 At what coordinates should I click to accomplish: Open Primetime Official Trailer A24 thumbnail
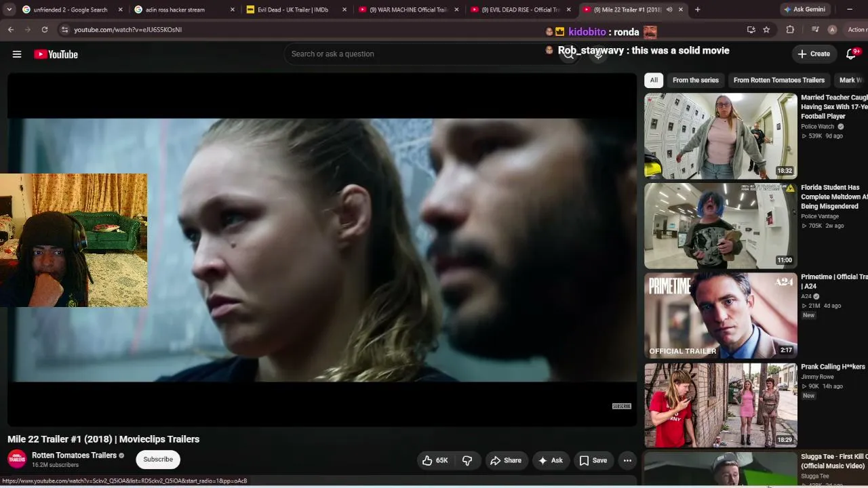tap(721, 316)
